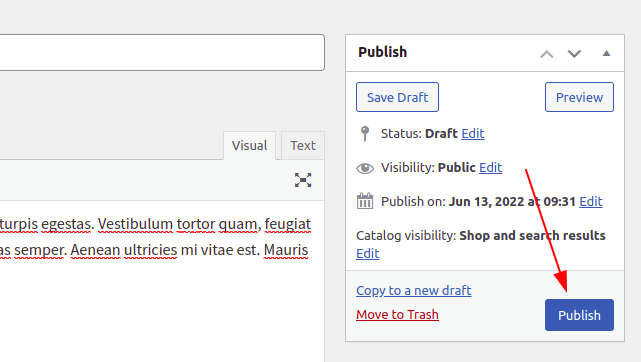Viewport: 641px width, 362px height.
Task: Switch to the Text editor tab
Action: [303, 145]
